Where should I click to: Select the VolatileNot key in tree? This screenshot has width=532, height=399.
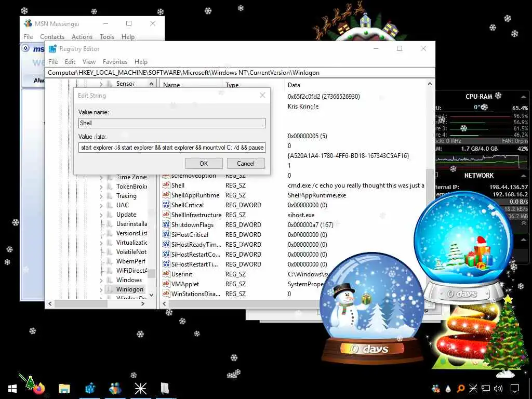131,252
